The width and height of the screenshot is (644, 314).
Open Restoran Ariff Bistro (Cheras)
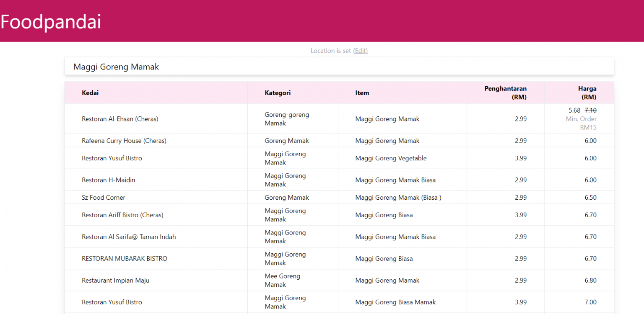pyautogui.click(x=122, y=215)
